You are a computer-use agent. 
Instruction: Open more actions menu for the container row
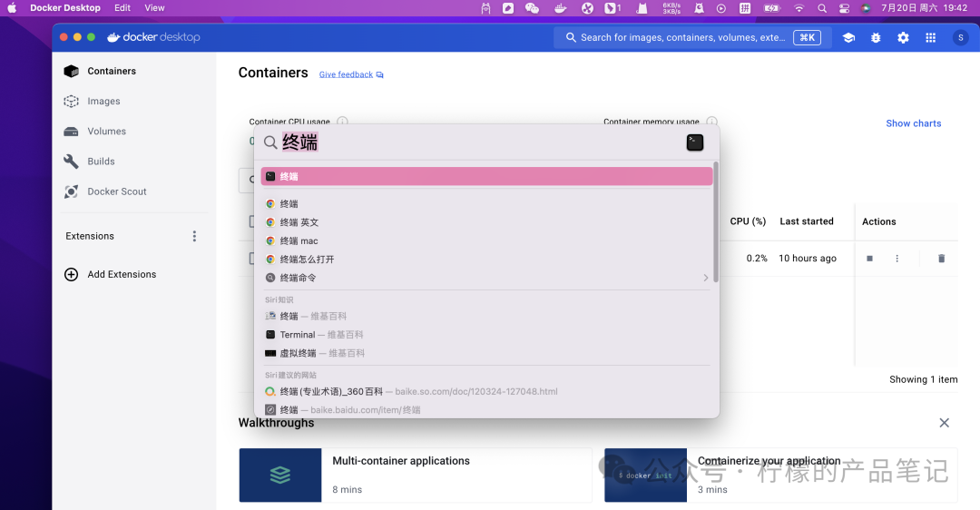click(x=897, y=258)
